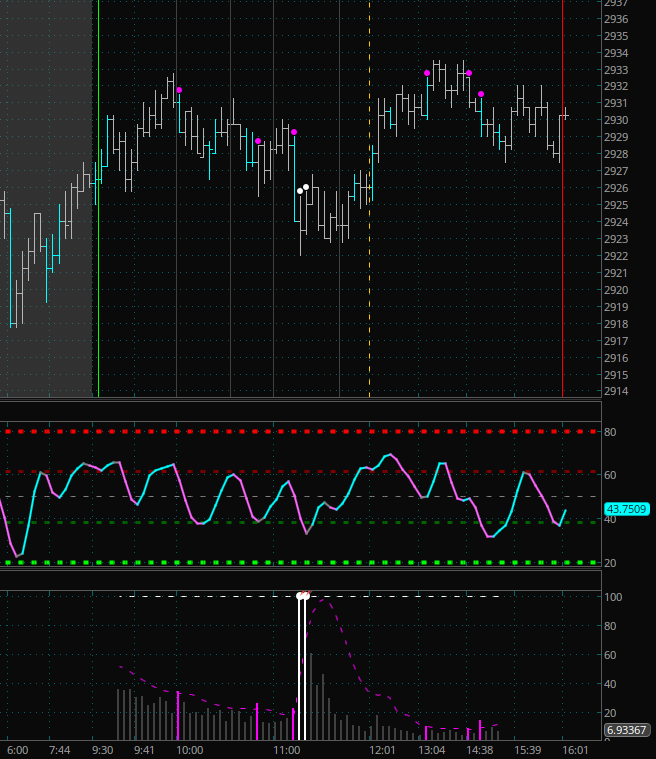656x759 pixels.
Task: Click the 43.7509 oscillator value tag
Action: 626,509
